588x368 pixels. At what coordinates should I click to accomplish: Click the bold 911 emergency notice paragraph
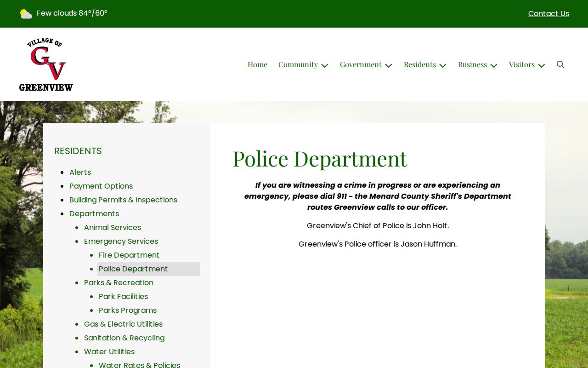(x=378, y=196)
